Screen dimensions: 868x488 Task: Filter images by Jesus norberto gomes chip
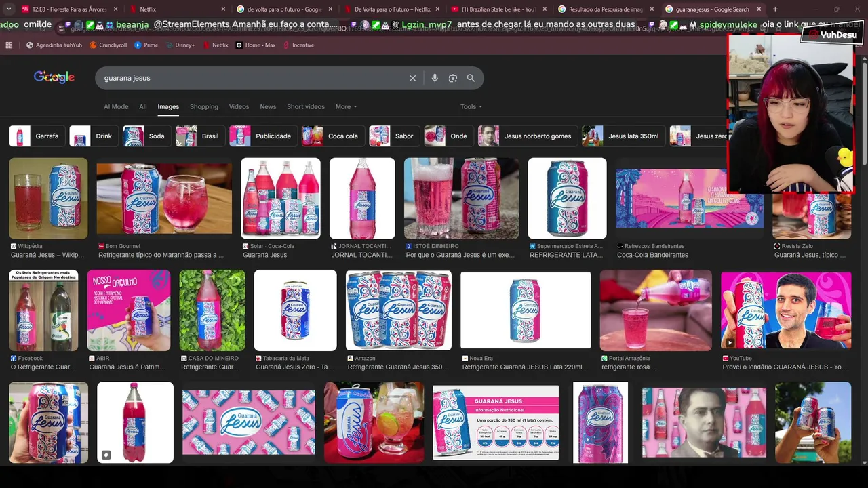tap(528, 136)
